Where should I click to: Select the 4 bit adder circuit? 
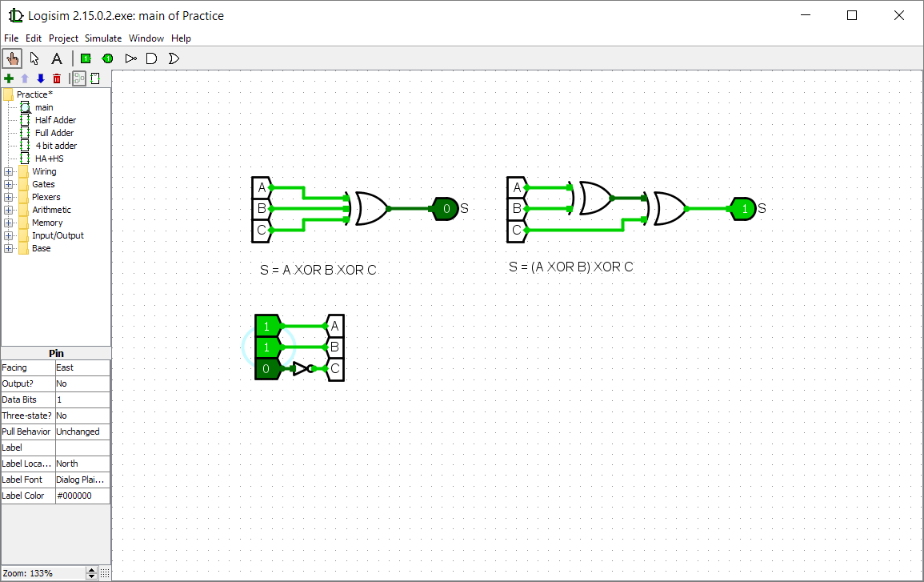coord(54,145)
